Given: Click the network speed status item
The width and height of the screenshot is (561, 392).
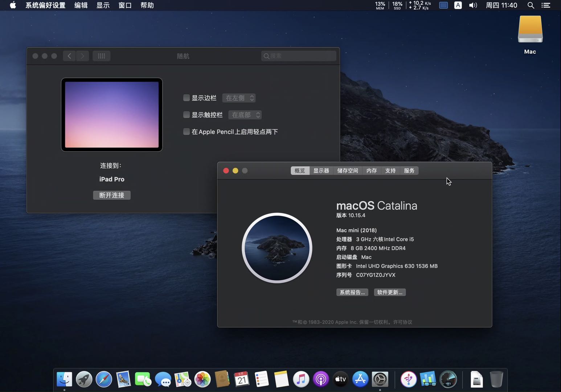Looking at the screenshot, I should click(420, 5).
